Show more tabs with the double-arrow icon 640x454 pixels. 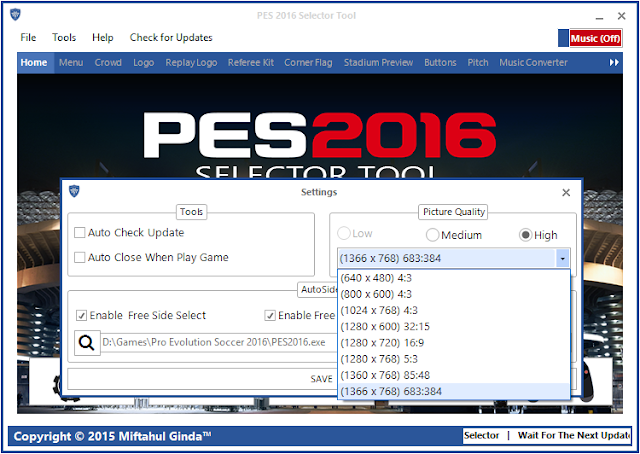point(614,62)
